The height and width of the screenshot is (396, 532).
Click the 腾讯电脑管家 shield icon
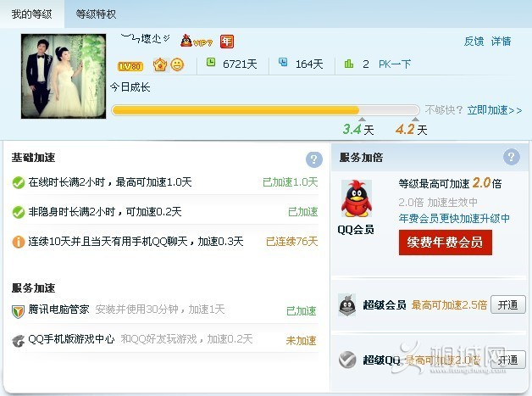pyautogui.click(x=18, y=311)
